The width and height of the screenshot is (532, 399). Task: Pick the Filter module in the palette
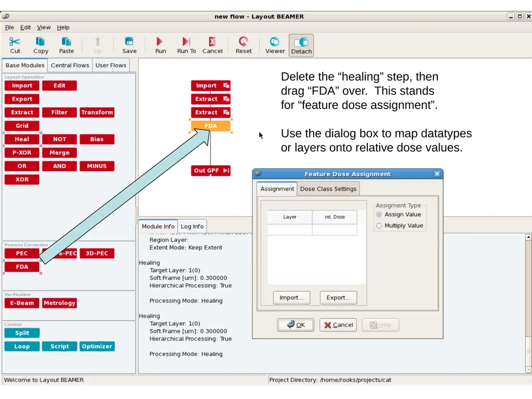tap(59, 112)
